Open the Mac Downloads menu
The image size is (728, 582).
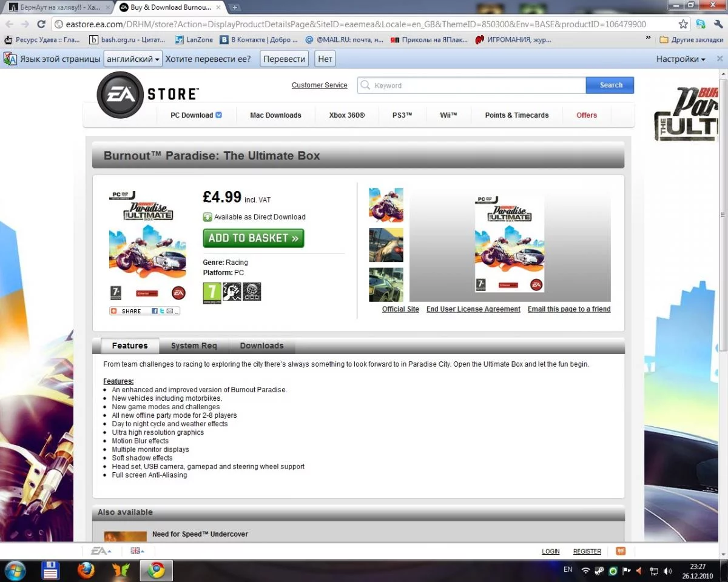[275, 115]
